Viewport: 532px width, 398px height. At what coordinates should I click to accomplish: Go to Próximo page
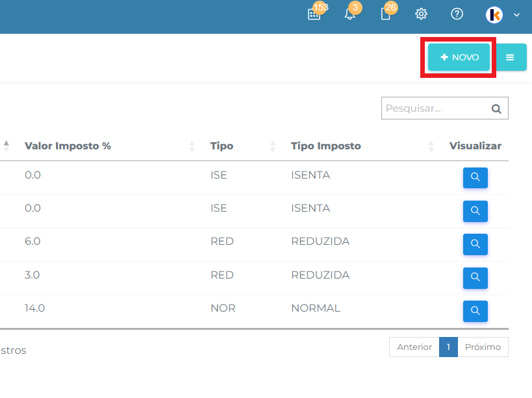click(x=483, y=347)
